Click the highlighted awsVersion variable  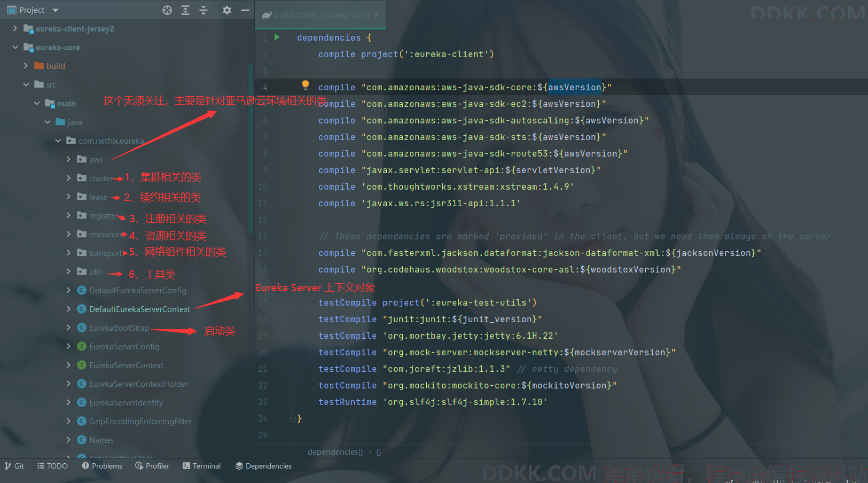pos(575,87)
